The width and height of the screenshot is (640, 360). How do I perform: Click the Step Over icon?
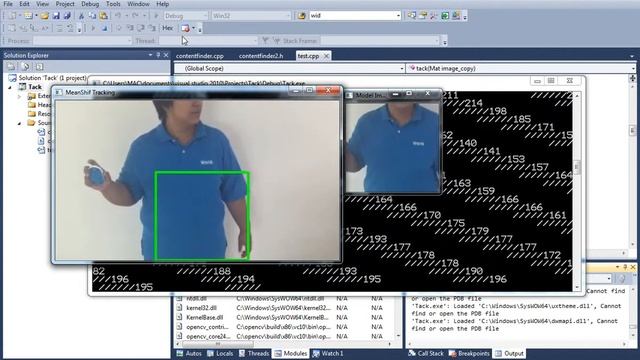[x=141, y=28]
